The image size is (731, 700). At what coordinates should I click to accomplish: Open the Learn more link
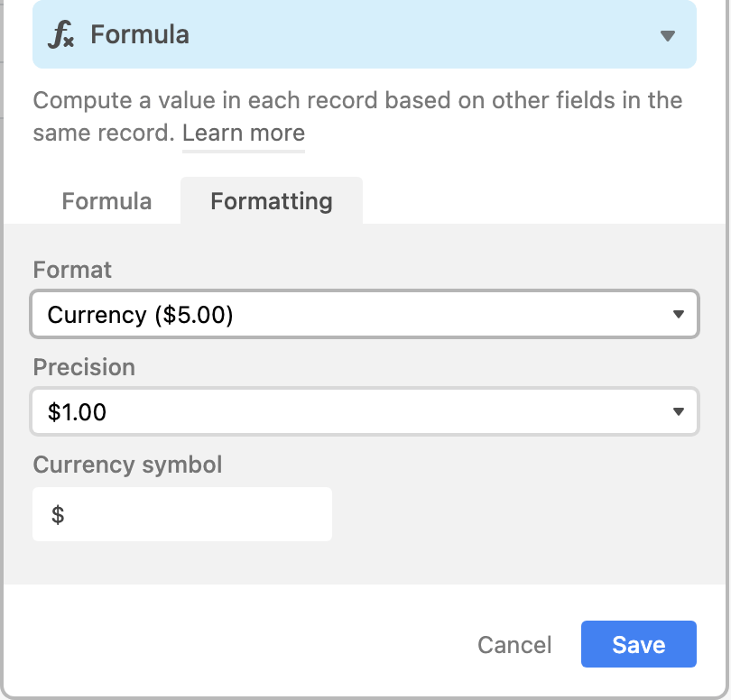(244, 134)
